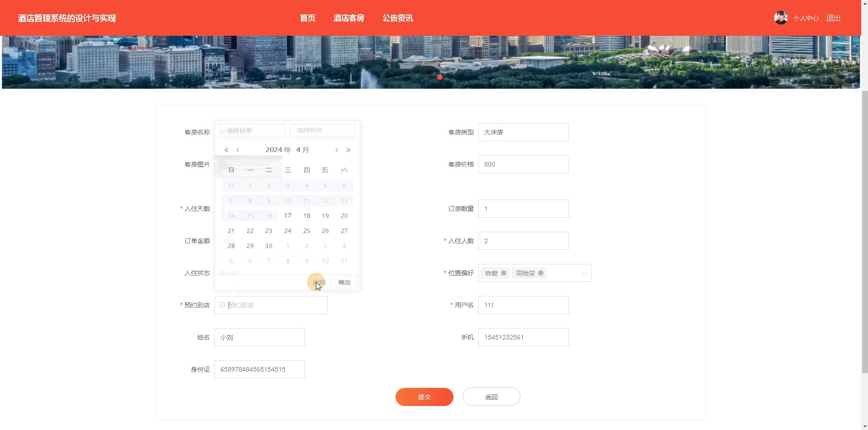The image size is (868, 430).
Task: Click the 提交 submit button
Action: click(424, 397)
